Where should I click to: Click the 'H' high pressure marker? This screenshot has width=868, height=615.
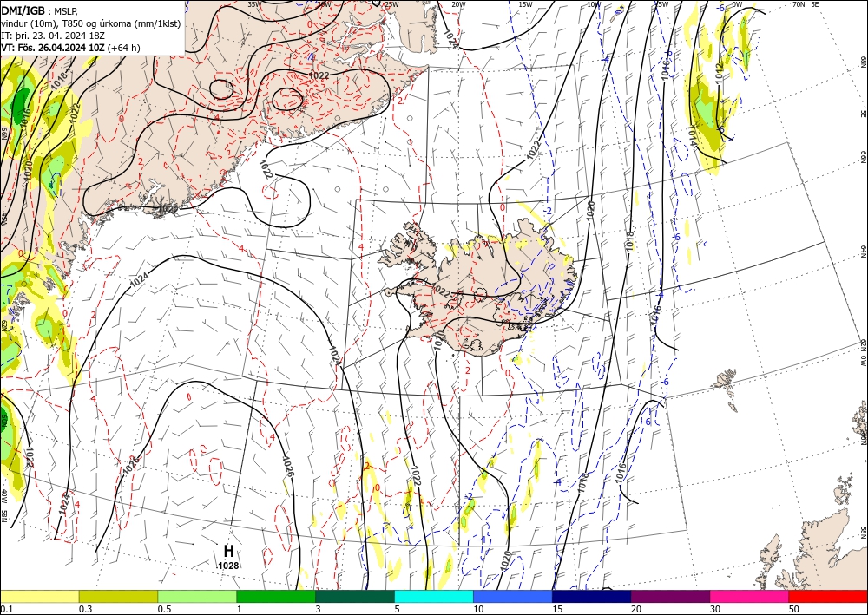point(228,551)
